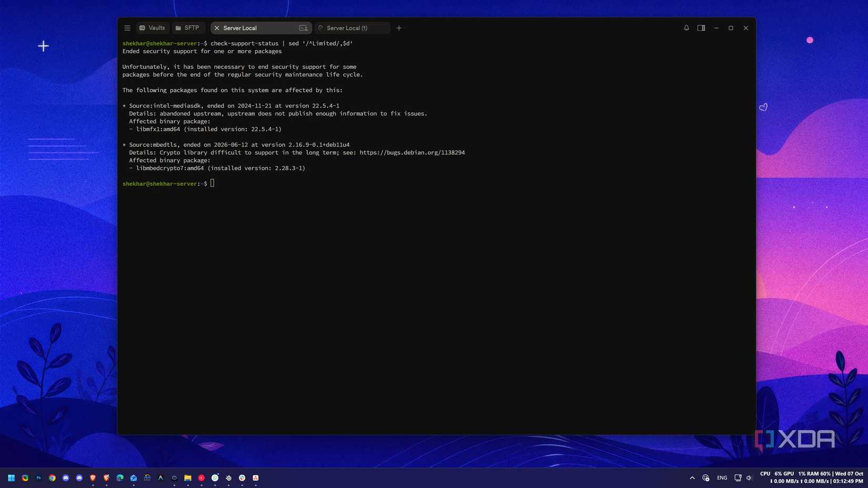This screenshot has width=868, height=488.
Task: Open Brave browser from the taskbar
Action: coord(93,478)
